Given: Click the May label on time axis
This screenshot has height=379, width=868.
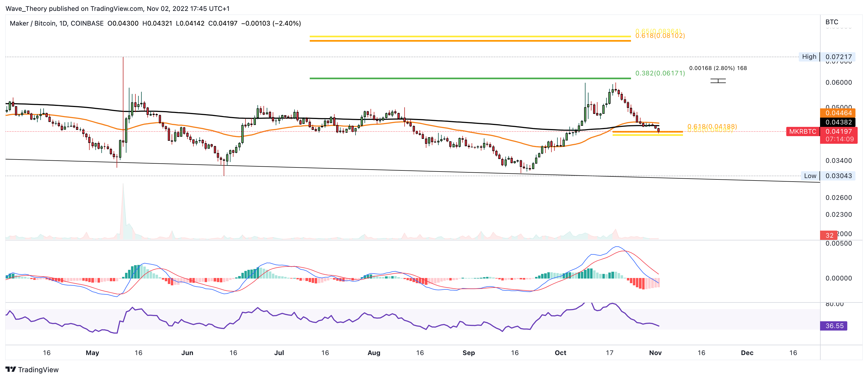Looking at the screenshot, I should point(92,353).
